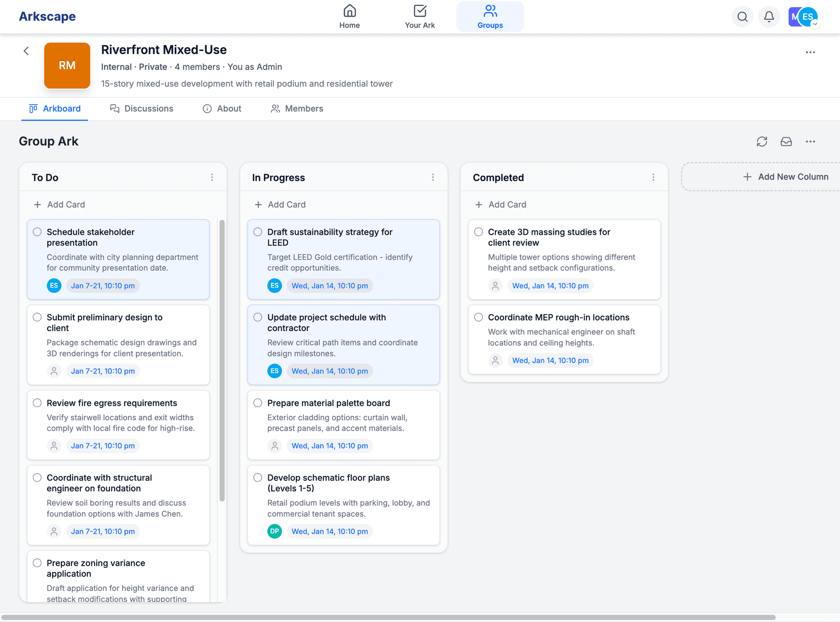
Task: Open the Members tab
Action: point(297,108)
